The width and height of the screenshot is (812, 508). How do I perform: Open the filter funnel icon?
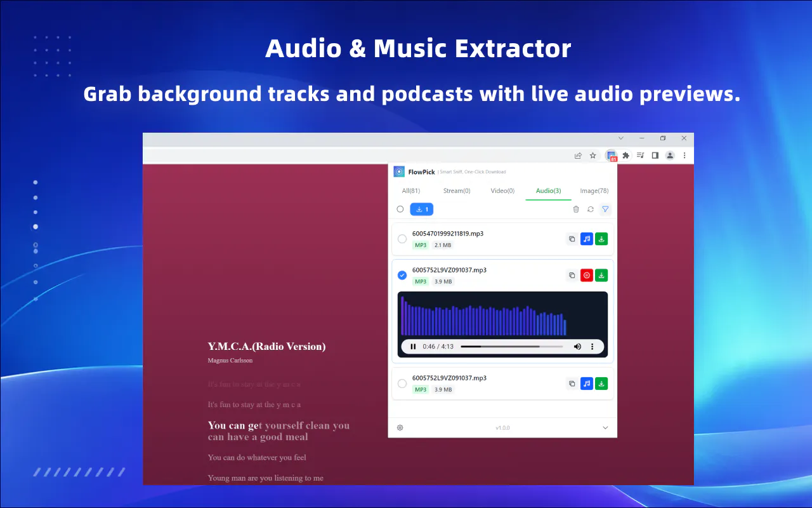coord(605,209)
